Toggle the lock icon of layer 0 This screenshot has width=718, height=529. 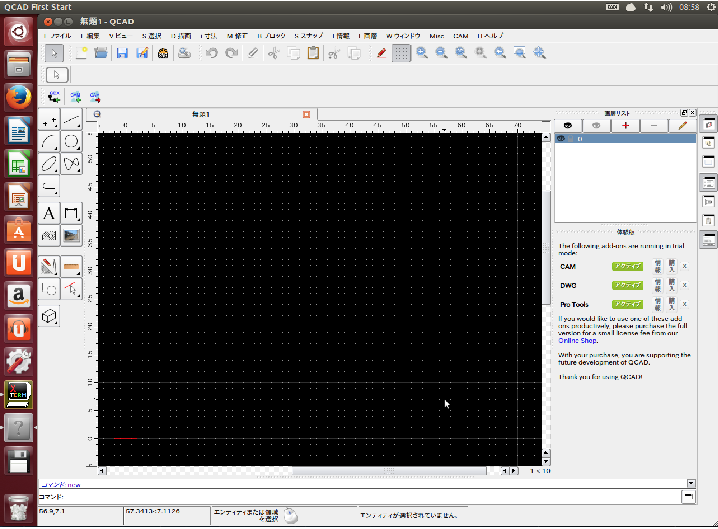[x=571, y=138]
